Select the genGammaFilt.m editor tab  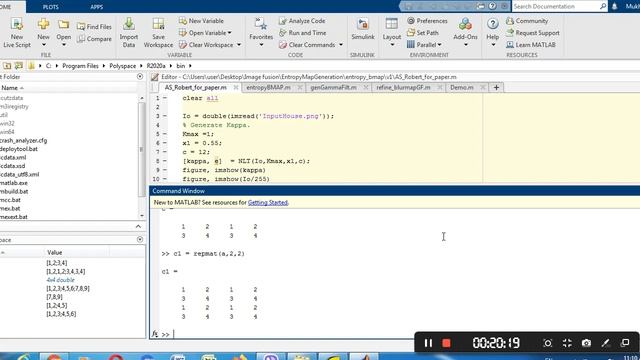(x=333, y=87)
